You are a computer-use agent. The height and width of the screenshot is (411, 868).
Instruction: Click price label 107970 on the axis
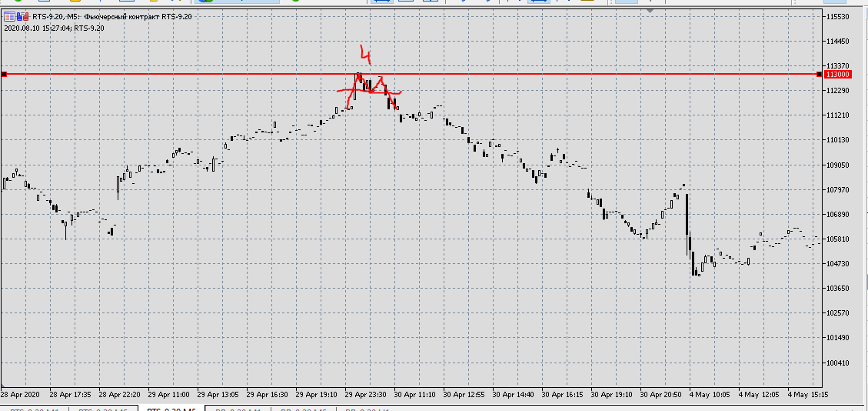[x=837, y=189]
